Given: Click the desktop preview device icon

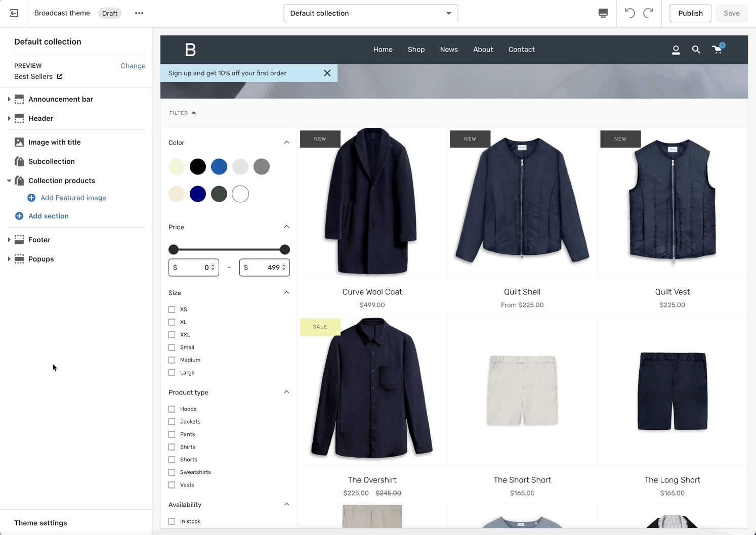Looking at the screenshot, I should pyautogui.click(x=603, y=13).
